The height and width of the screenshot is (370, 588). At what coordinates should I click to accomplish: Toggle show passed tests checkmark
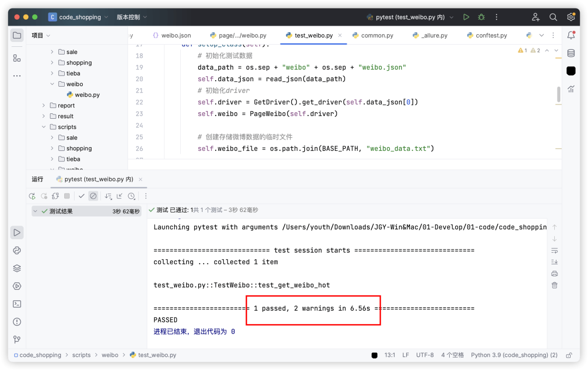pos(81,196)
